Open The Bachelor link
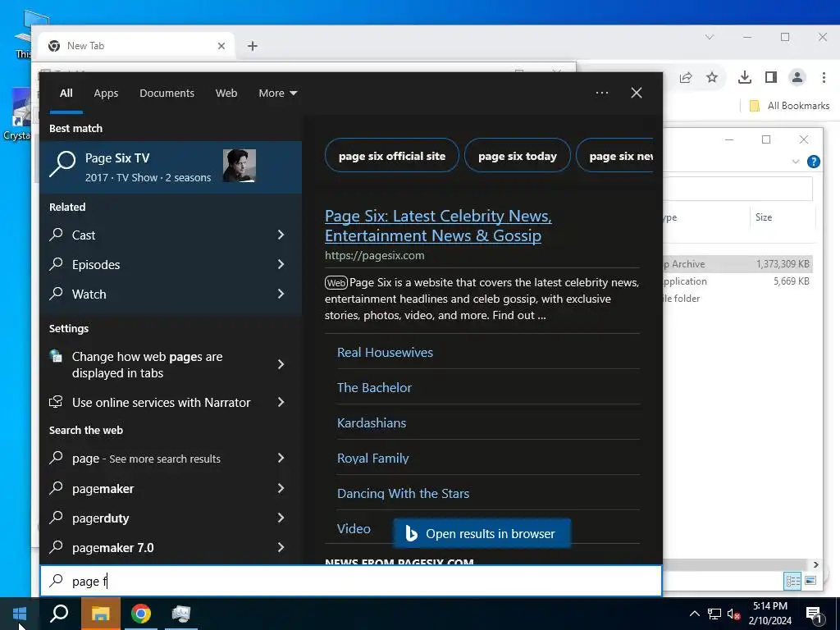This screenshot has height=630, width=840. pos(374,388)
